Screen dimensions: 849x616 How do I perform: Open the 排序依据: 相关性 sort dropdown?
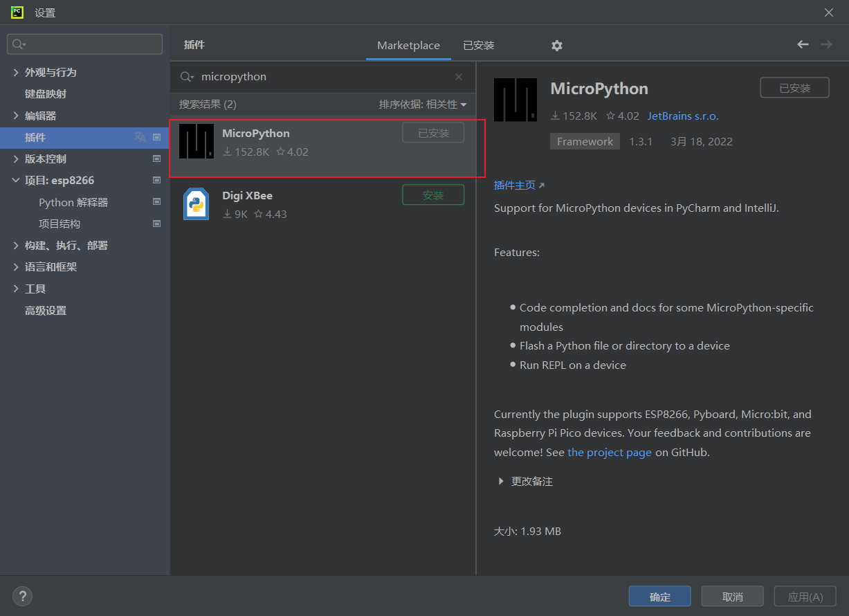pos(423,104)
